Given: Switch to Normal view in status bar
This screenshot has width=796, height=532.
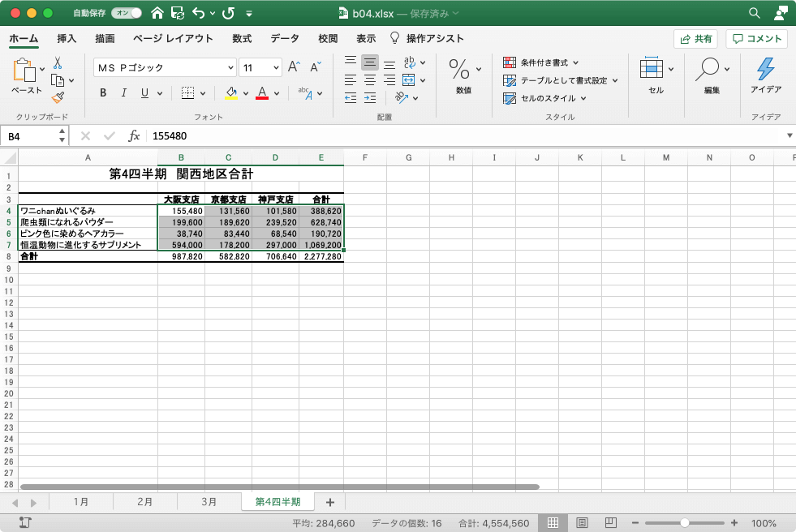Looking at the screenshot, I should pos(553,523).
